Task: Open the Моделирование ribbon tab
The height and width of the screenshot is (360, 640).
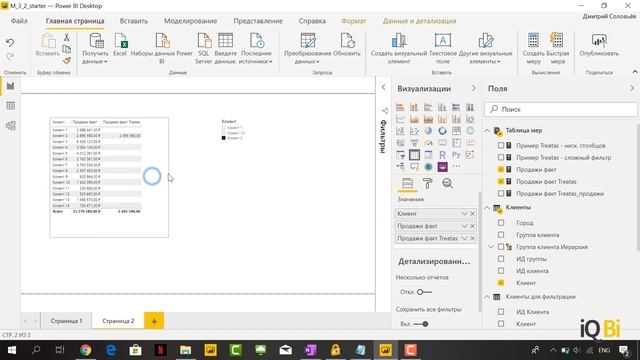Action: pos(191,21)
